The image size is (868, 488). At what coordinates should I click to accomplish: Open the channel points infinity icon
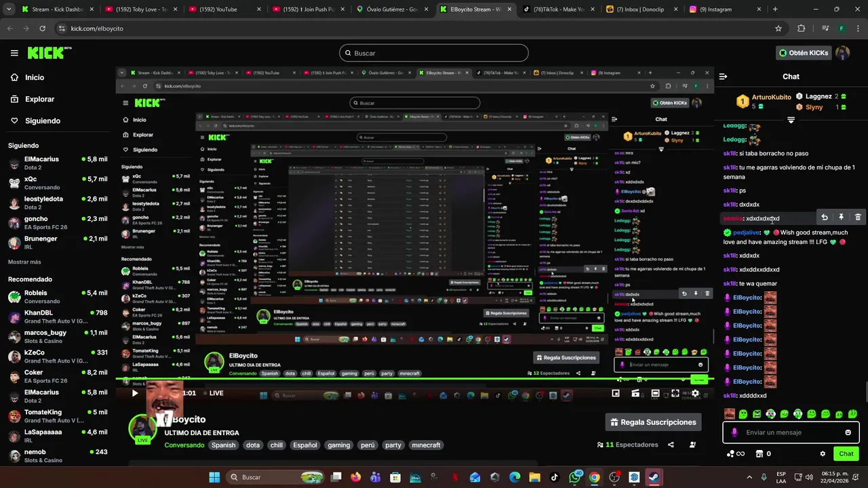[736, 453]
